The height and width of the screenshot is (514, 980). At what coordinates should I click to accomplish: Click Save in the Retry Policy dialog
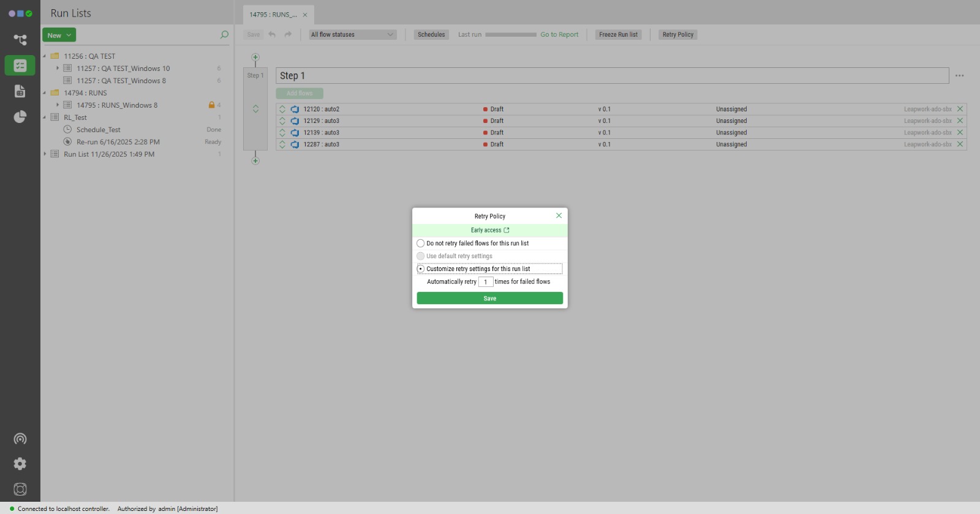(489, 299)
